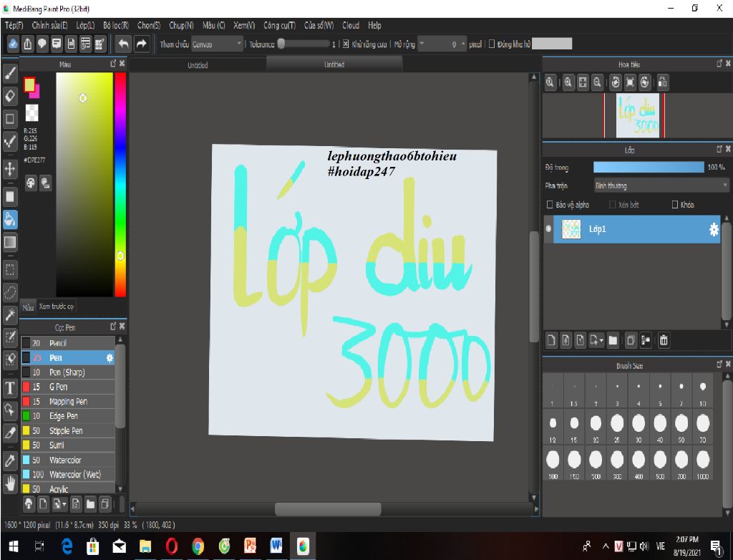The height and width of the screenshot is (560, 733).
Task: Add a new layer folder
Action: point(613,341)
